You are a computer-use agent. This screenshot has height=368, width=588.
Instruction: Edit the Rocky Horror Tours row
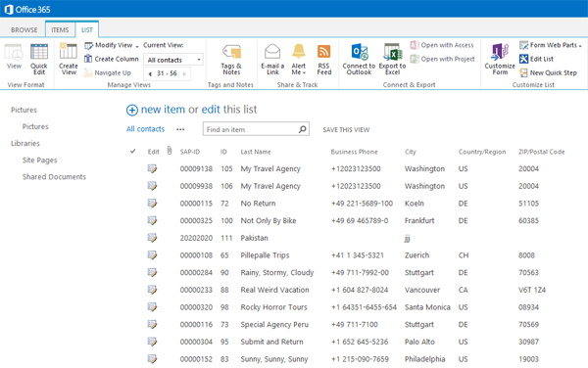pos(152,307)
